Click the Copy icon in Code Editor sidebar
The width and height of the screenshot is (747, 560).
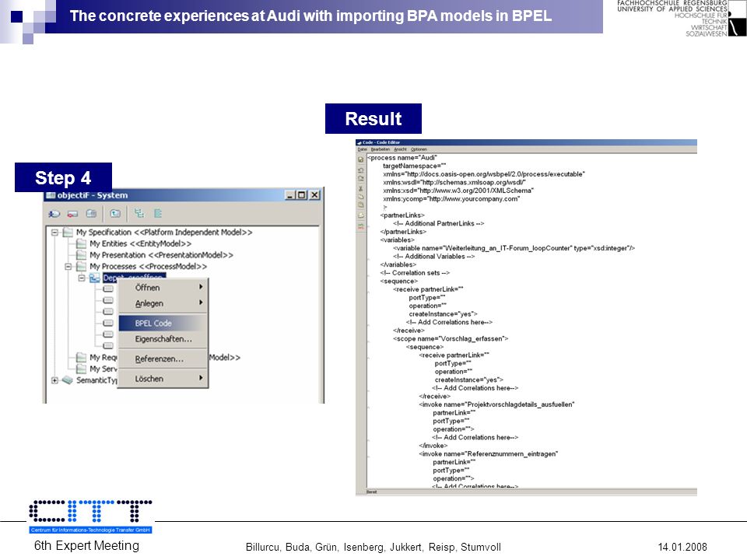tap(360, 196)
